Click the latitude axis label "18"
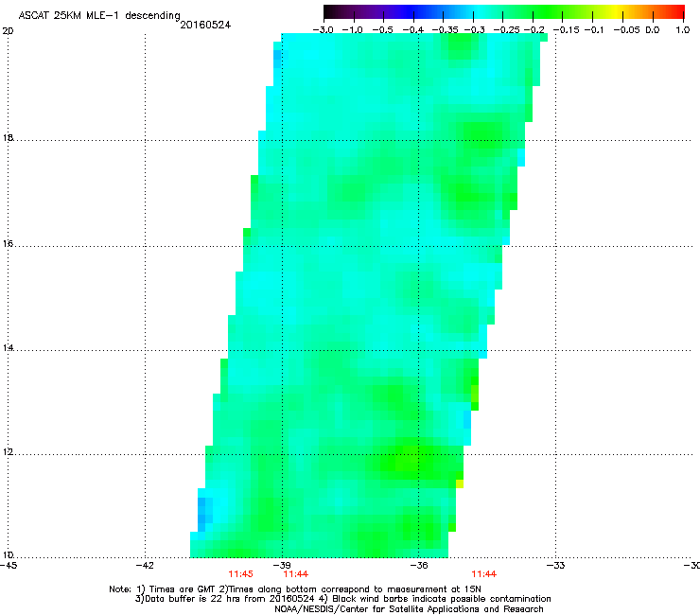 tap(8, 137)
